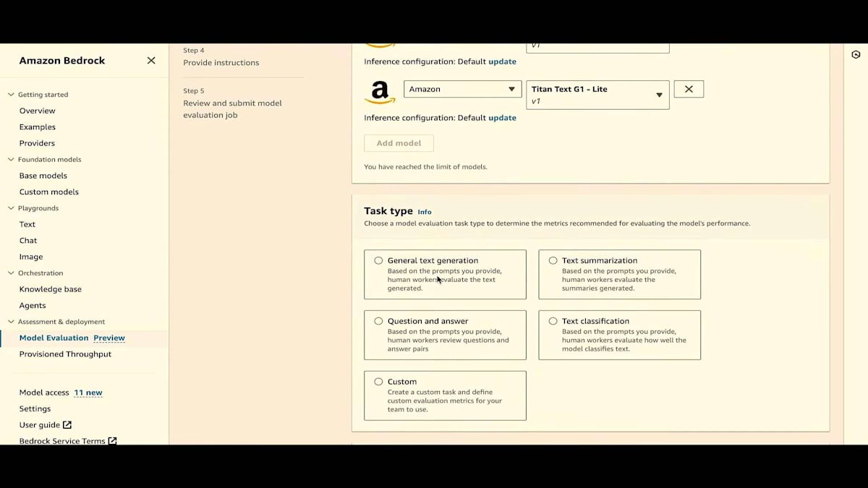Open the Providers page

click(x=37, y=143)
